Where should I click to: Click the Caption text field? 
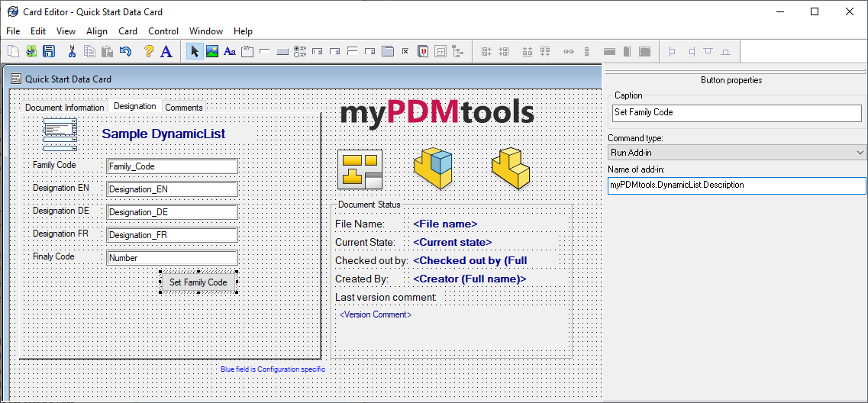coord(736,112)
